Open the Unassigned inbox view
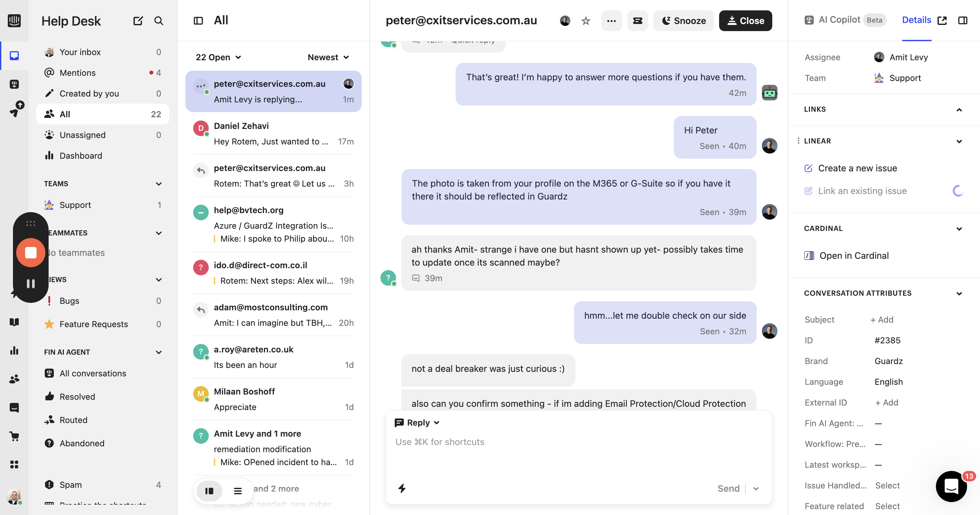 [82, 135]
